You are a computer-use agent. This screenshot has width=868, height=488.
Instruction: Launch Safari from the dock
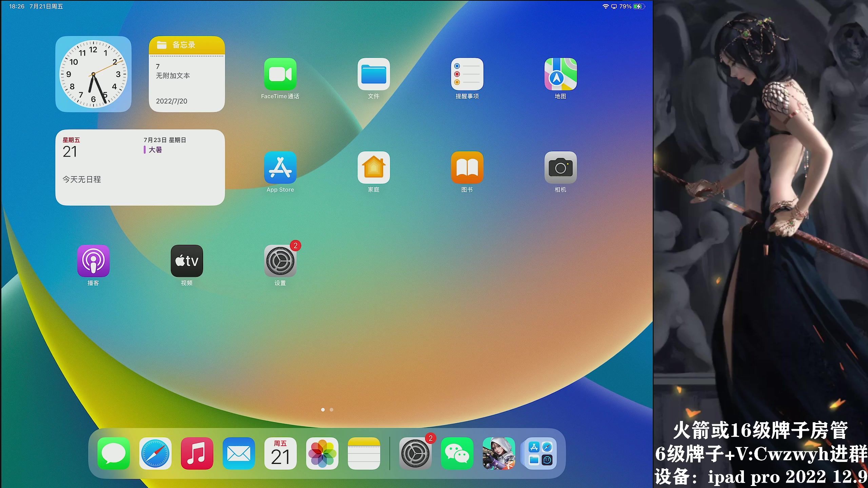click(x=155, y=453)
